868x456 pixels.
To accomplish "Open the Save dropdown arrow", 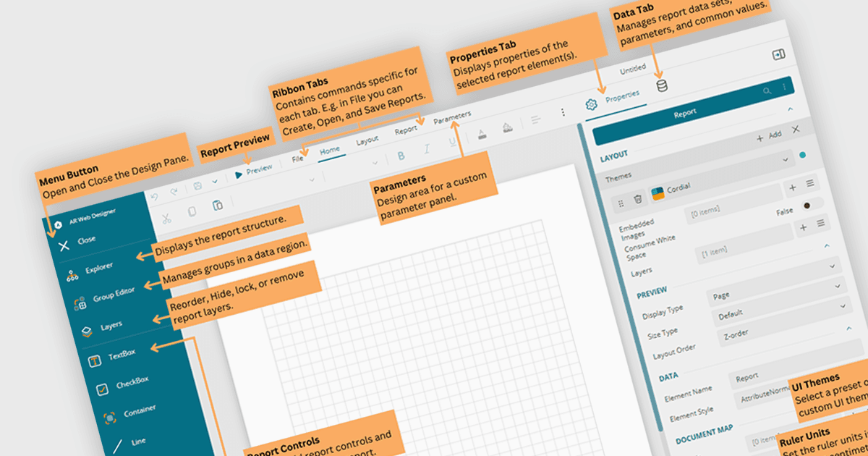I will 215,182.
